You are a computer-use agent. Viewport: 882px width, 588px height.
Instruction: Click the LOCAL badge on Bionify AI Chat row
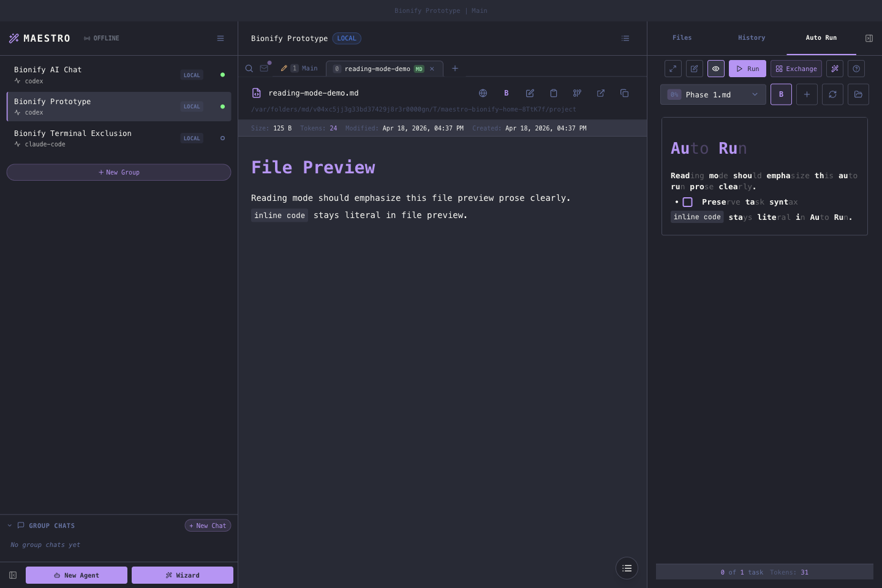coord(192,75)
